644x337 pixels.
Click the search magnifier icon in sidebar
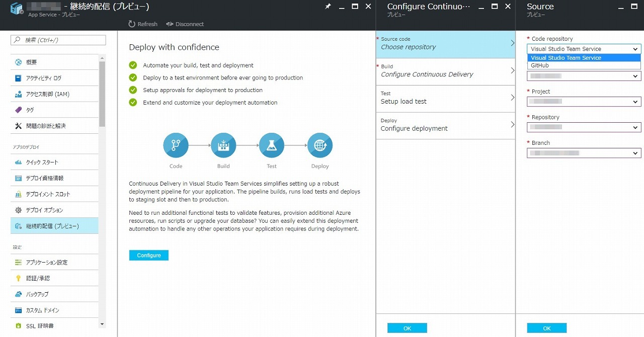pos(18,40)
